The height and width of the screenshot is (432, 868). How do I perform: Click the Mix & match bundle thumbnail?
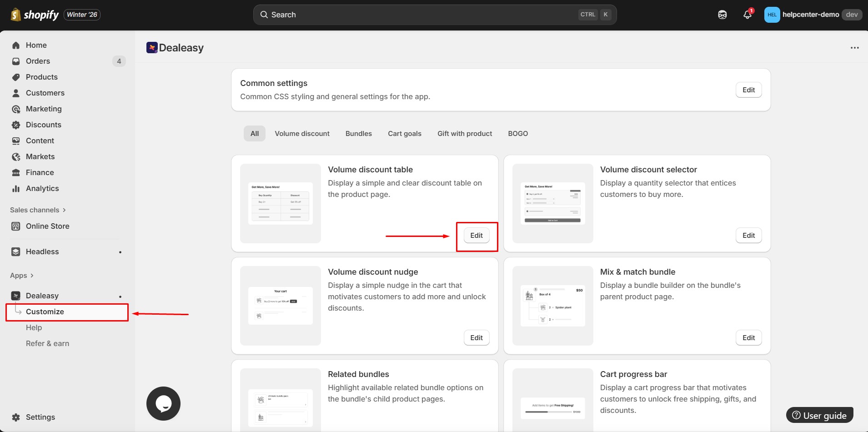coord(552,306)
